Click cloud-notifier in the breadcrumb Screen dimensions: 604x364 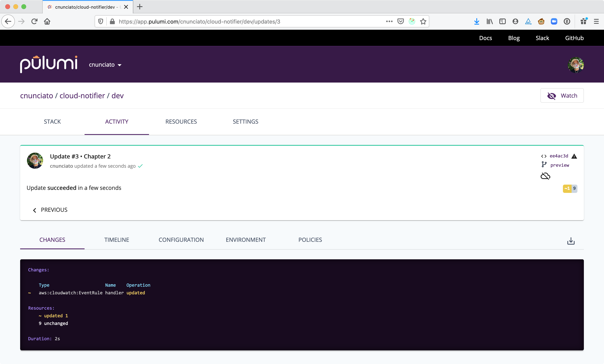coord(82,96)
